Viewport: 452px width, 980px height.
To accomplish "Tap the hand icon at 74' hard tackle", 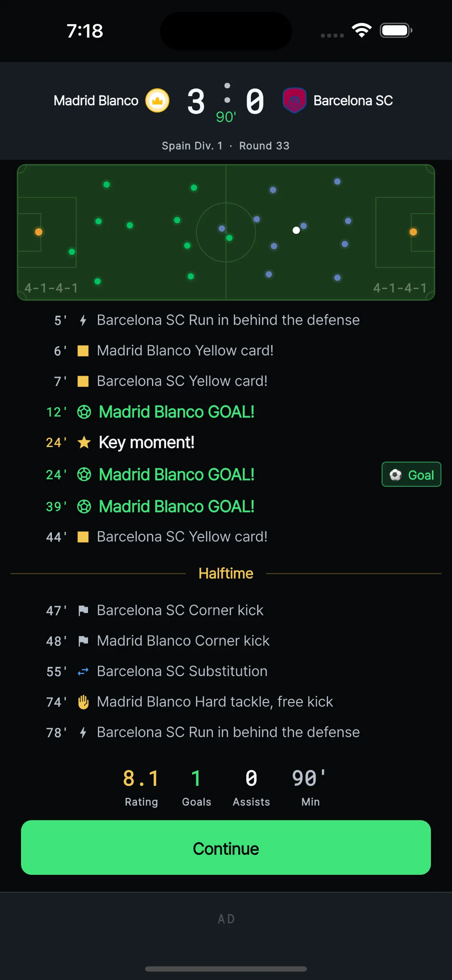I will (x=83, y=702).
